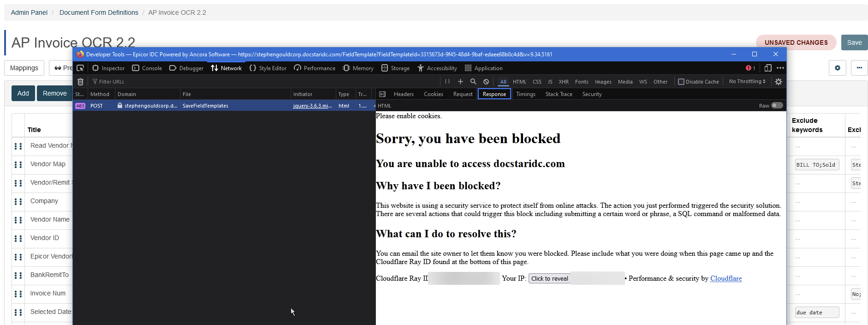This screenshot has height=325, width=868.
Task: Open the Stack Trace details tab
Action: tap(559, 94)
